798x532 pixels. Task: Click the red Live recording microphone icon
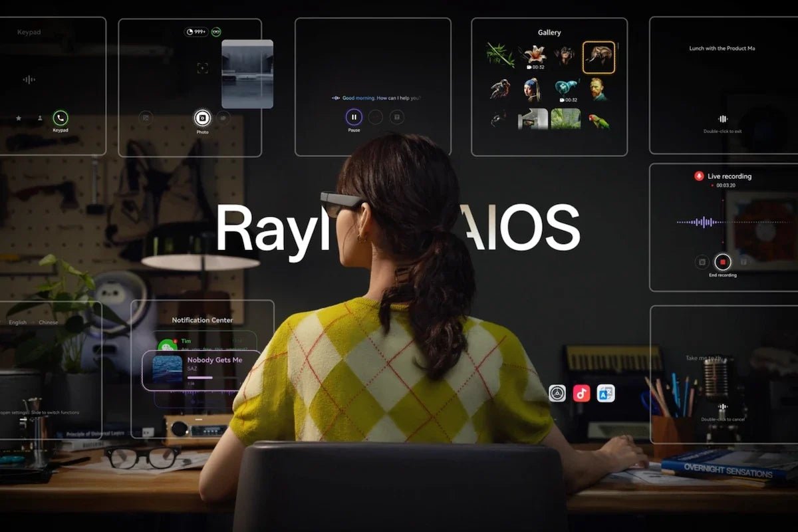tap(699, 176)
